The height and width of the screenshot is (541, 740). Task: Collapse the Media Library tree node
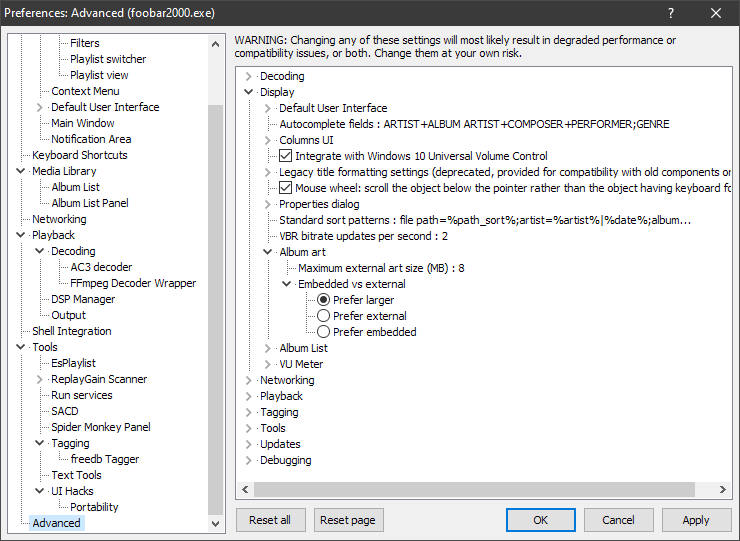click(21, 171)
